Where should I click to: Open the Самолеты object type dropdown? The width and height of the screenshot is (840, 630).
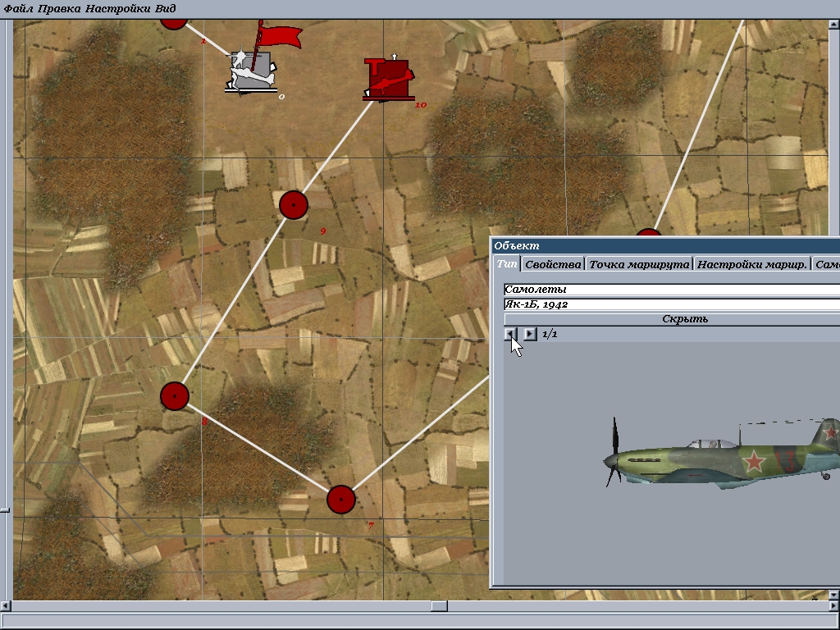coord(672,290)
